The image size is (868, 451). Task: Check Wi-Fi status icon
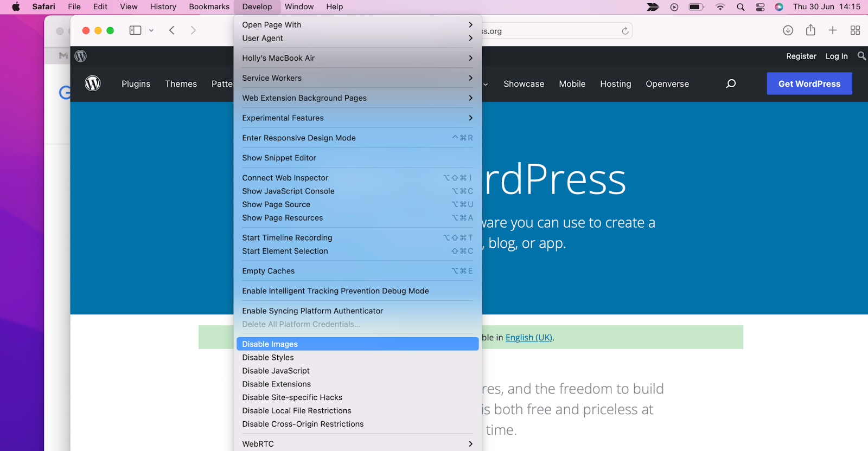[720, 7]
